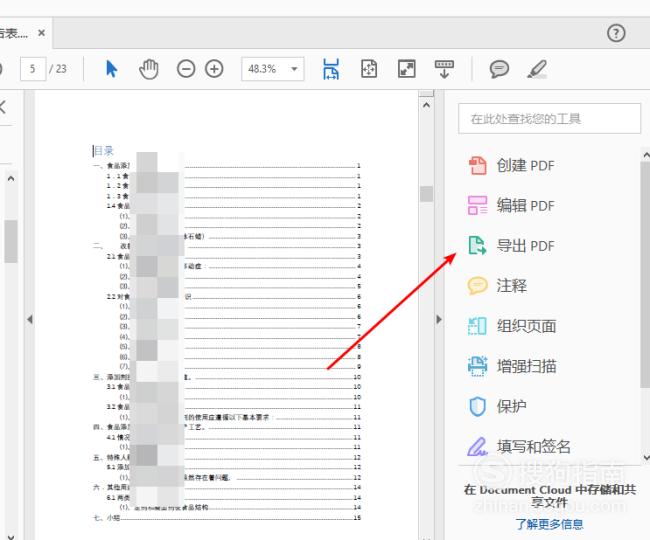Click the 导出 PDF icon

pos(478,245)
